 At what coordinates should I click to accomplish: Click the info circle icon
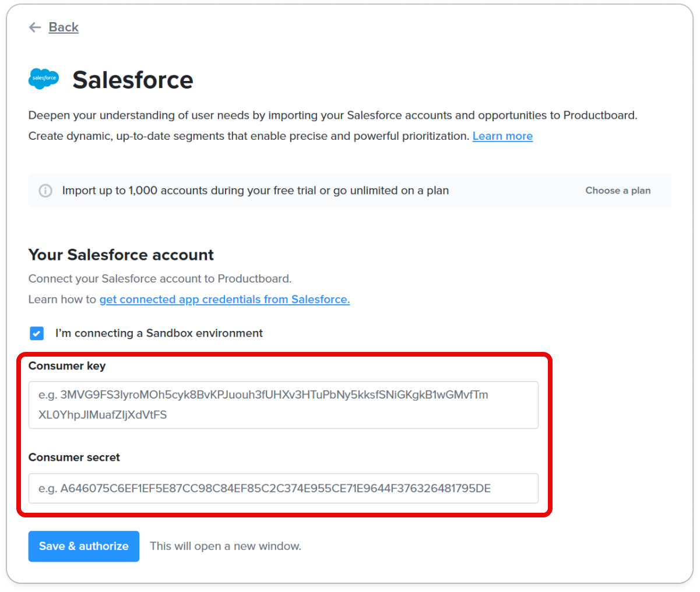(45, 191)
